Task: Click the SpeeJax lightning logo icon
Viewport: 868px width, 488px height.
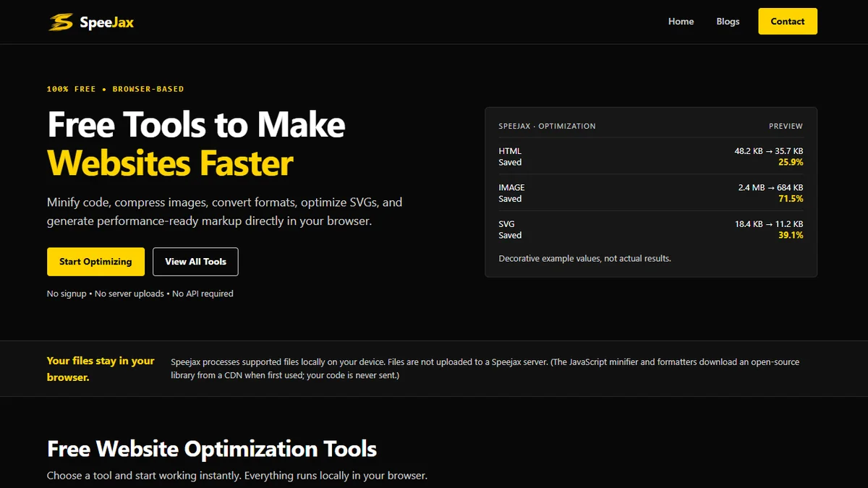Action: (x=61, y=22)
